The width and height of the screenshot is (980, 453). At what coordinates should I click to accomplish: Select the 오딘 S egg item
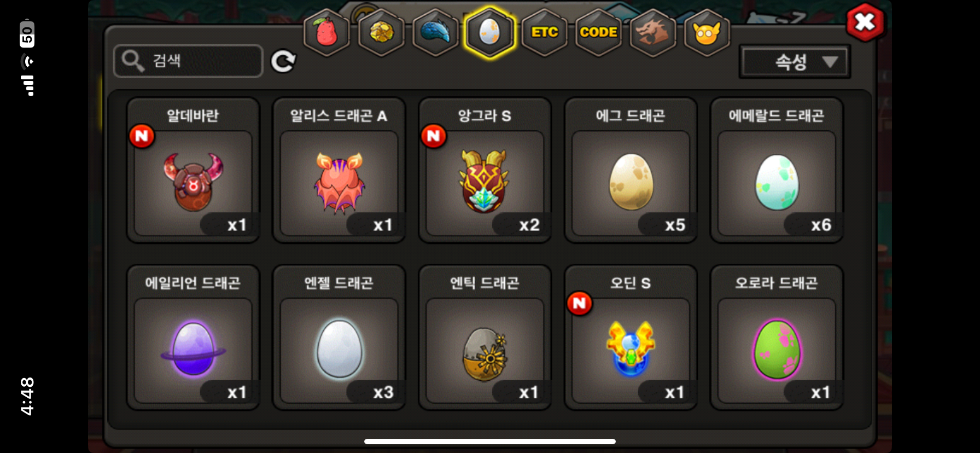pyautogui.click(x=631, y=338)
